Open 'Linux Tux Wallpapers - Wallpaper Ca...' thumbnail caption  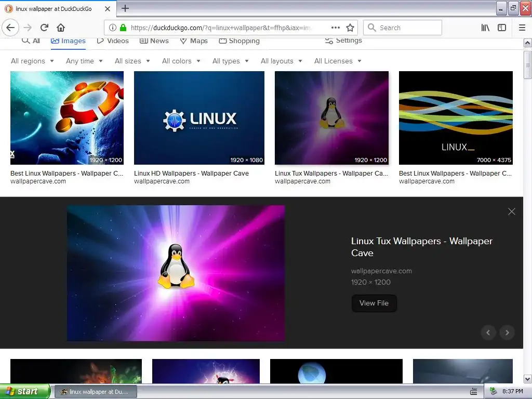tap(331, 174)
